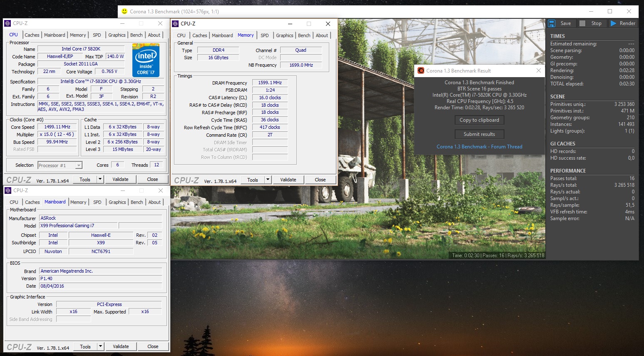The image size is (644, 356).
Task: Click the Render play arrow icon in Corona
Action: pyautogui.click(x=613, y=23)
